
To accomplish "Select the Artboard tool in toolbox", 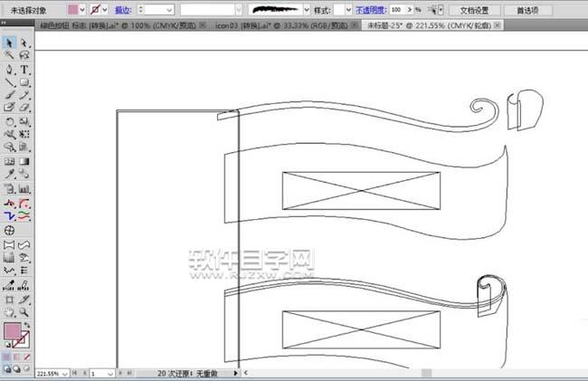I will click(9, 300).
